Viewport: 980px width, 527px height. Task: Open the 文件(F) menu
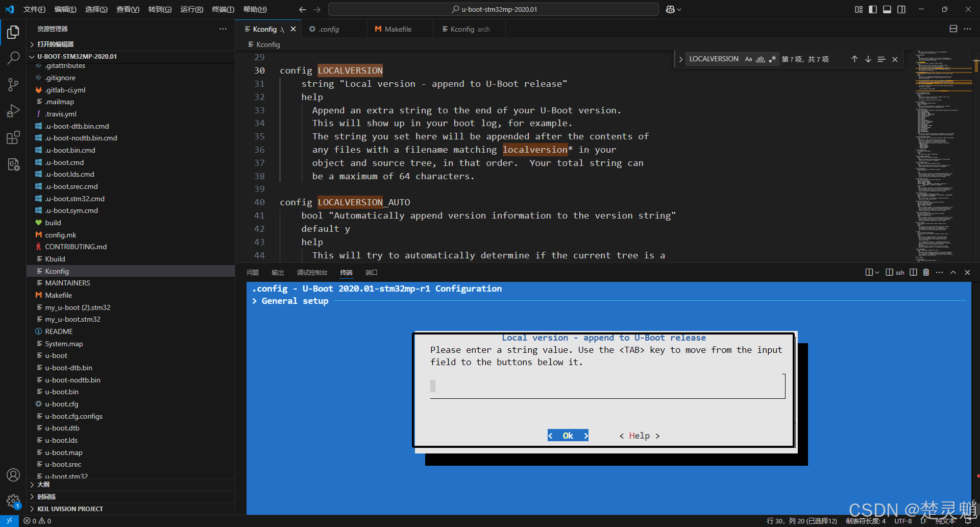[35, 9]
